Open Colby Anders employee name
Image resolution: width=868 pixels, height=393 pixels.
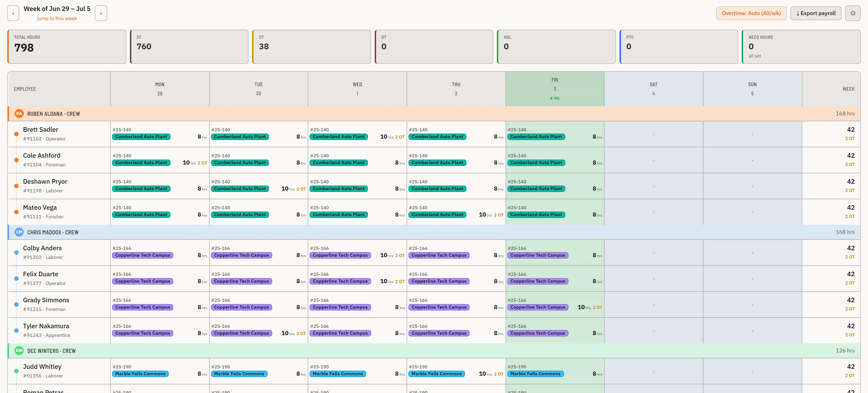tap(42, 248)
